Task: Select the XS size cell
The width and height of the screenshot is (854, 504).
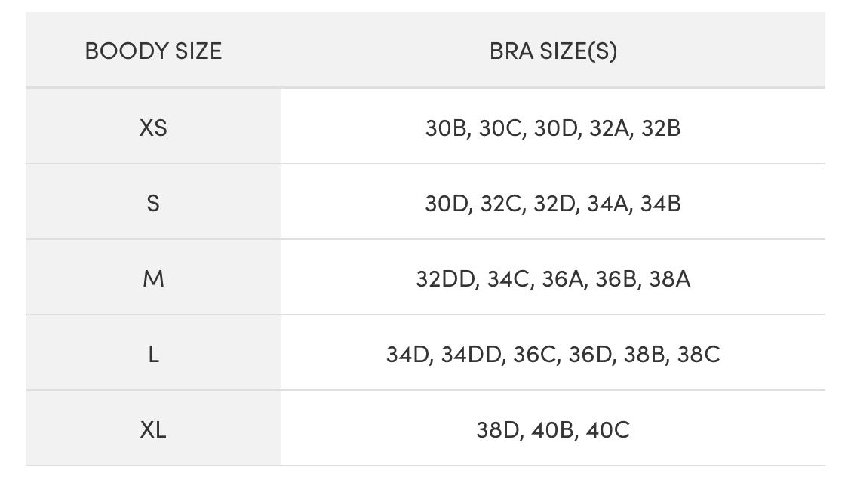Action: [x=153, y=128]
